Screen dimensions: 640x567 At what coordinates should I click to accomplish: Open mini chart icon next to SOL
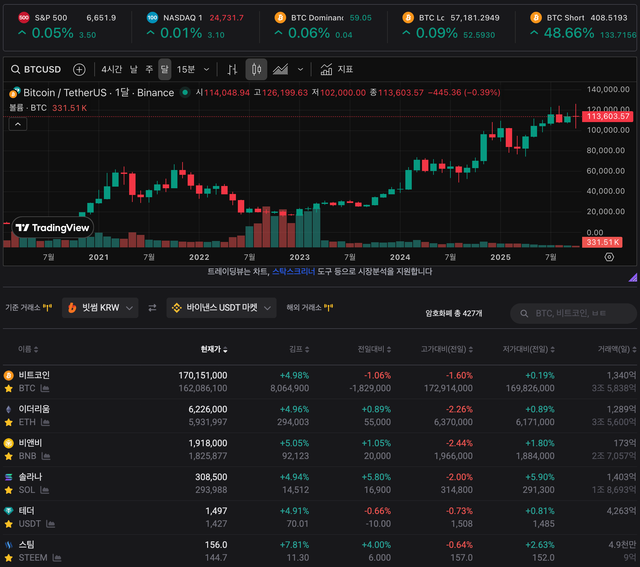44,490
